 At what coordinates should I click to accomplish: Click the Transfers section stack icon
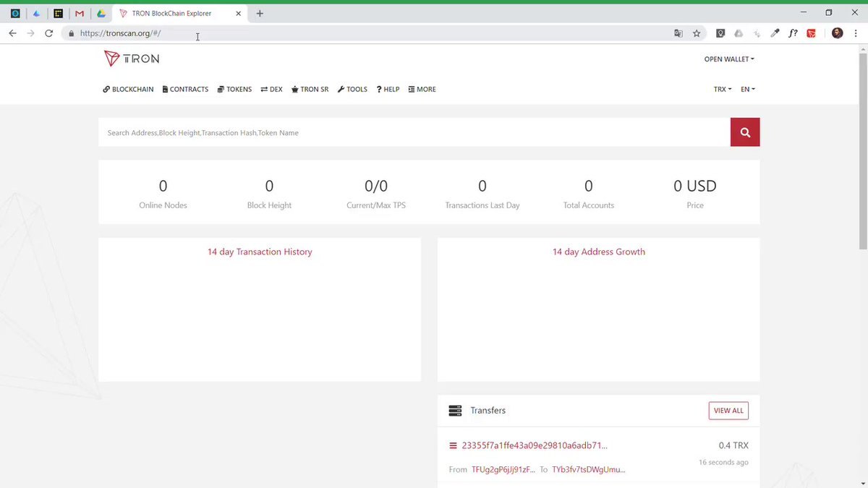pos(455,411)
